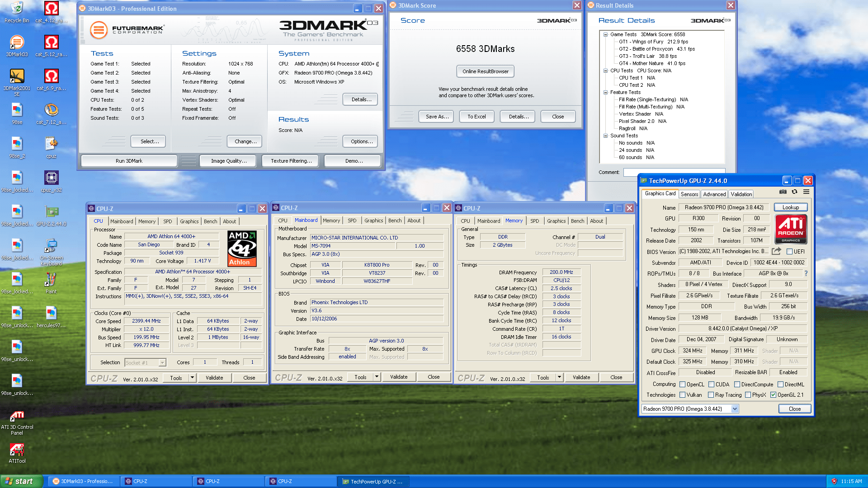Click Bus Interface question mark icon
This screenshot has height=488, width=868.
point(806,273)
